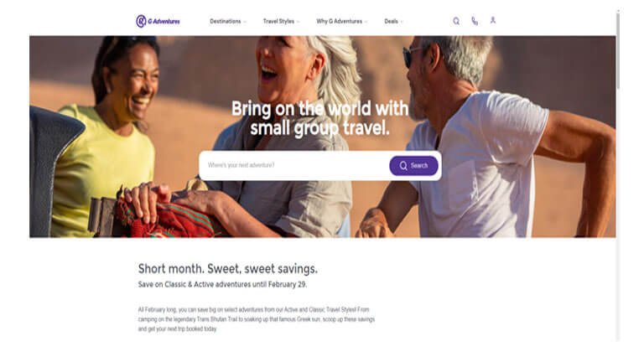
Task: Expand the Travel Styles dropdown chevron
Action: coord(299,22)
